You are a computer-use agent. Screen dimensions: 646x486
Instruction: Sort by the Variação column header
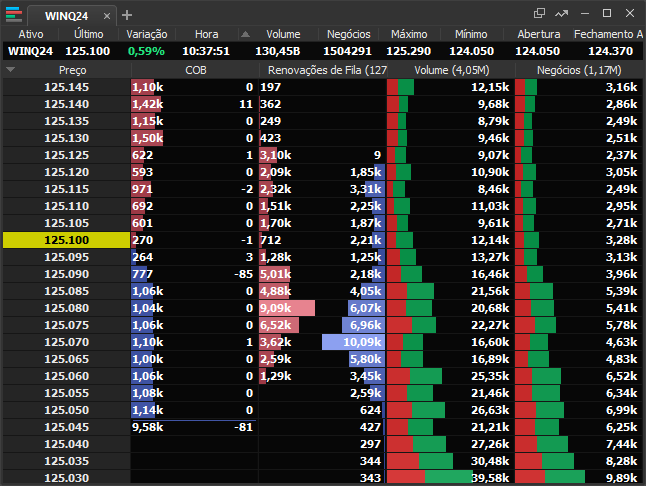tap(147, 34)
